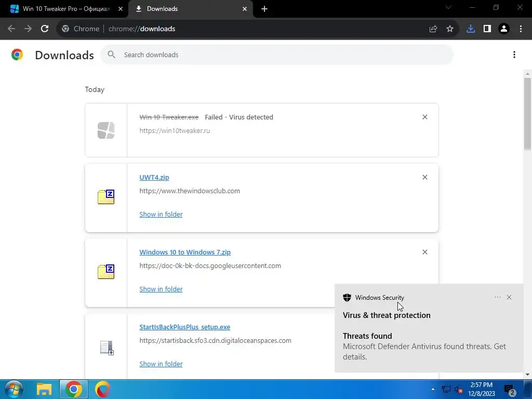This screenshot has width=532, height=399.
Task: Open the Chrome three-dot menu
Action: click(x=521, y=29)
